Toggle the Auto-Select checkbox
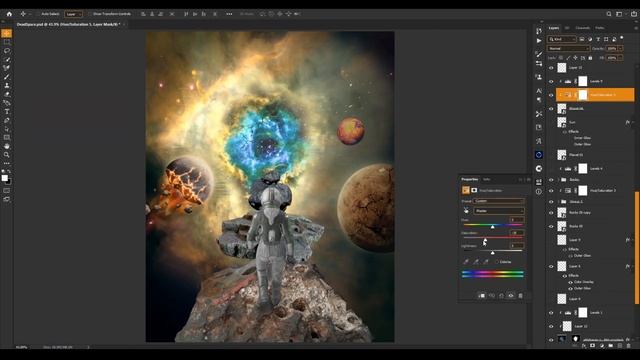This screenshot has height=360, width=640. [x=38, y=14]
